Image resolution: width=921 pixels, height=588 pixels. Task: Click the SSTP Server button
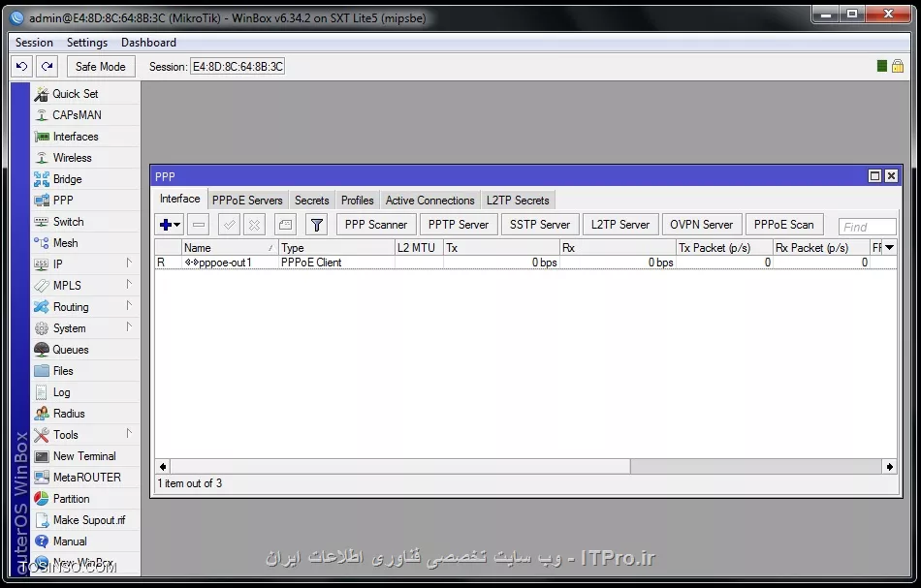tap(540, 224)
